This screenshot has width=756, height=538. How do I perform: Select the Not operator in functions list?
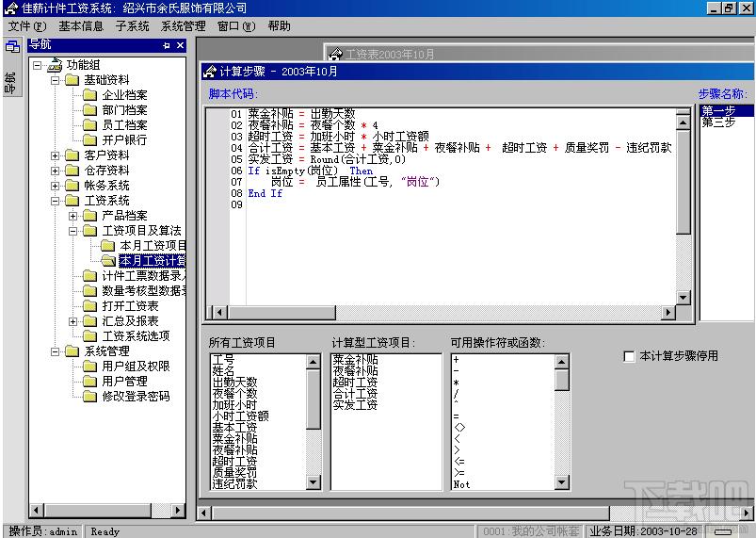(461, 484)
